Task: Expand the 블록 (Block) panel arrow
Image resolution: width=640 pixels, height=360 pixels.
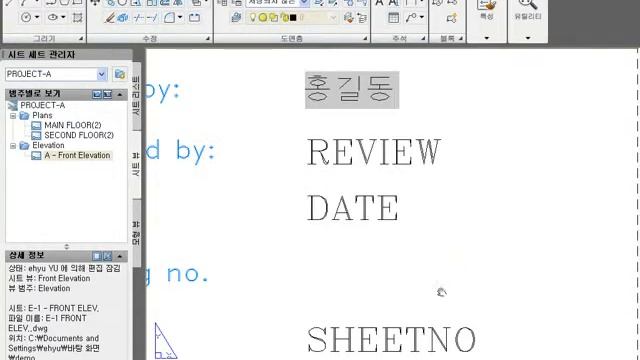Action: coord(460,38)
